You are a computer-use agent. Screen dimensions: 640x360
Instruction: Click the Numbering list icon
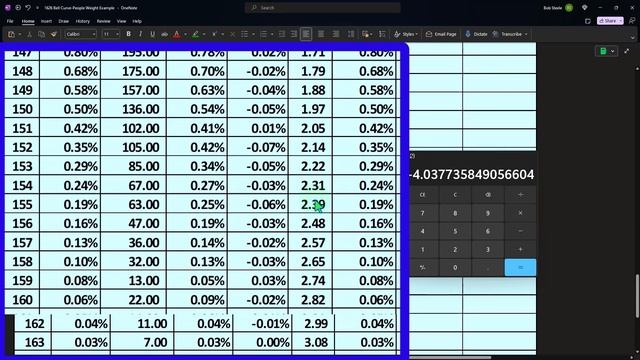(x=263, y=34)
